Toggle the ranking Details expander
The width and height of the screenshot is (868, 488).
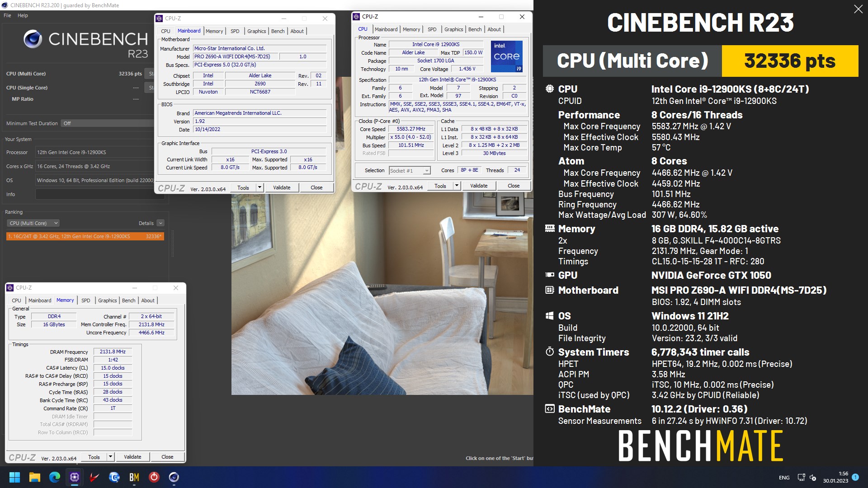point(160,223)
